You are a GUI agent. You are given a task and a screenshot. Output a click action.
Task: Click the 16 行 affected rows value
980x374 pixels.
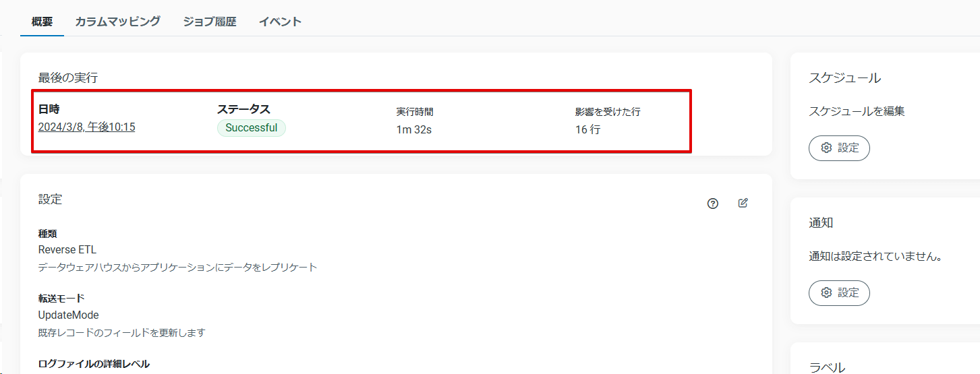click(x=587, y=129)
